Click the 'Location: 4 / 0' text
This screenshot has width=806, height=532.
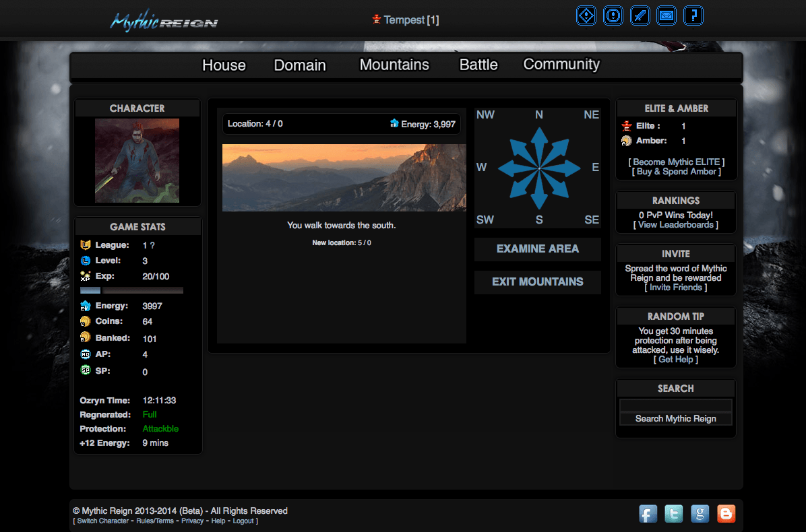pyautogui.click(x=255, y=124)
